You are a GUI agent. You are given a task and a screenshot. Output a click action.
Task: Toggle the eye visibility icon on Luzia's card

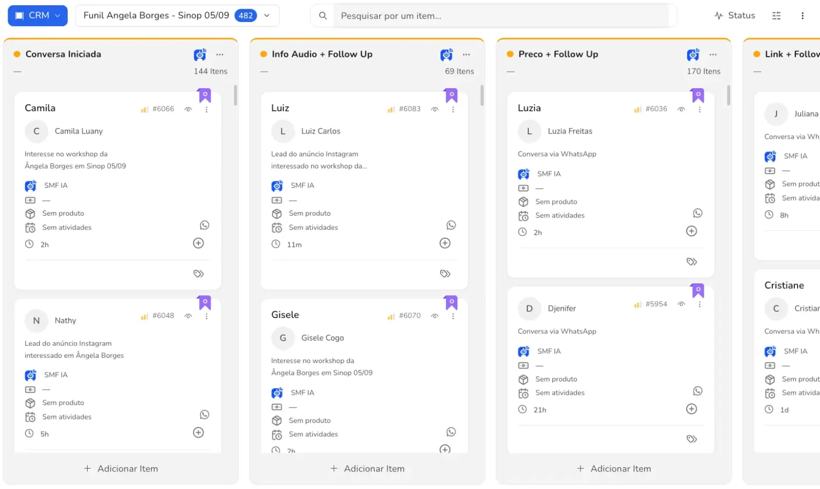pos(681,109)
